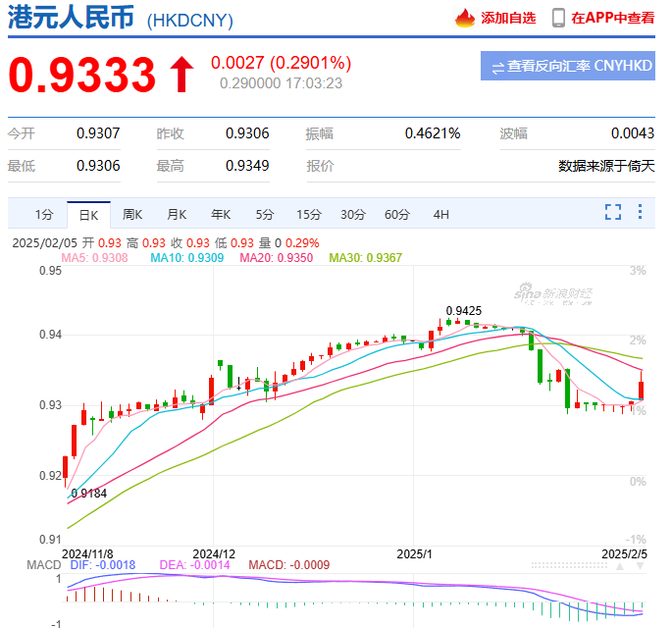Click the 振幅 value 0.4621%
The width and height of the screenshot is (672, 628).
pyautogui.click(x=433, y=133)
